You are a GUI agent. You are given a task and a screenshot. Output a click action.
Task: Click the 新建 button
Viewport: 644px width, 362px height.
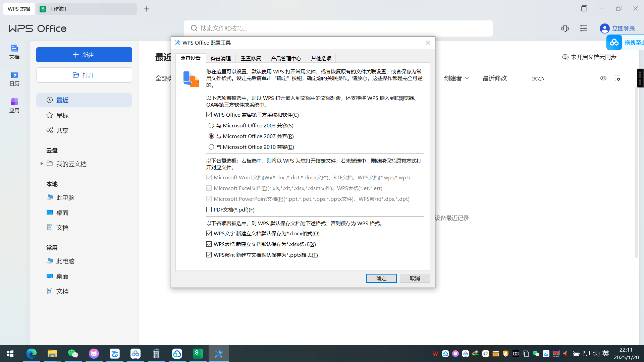tap(84, 55)
